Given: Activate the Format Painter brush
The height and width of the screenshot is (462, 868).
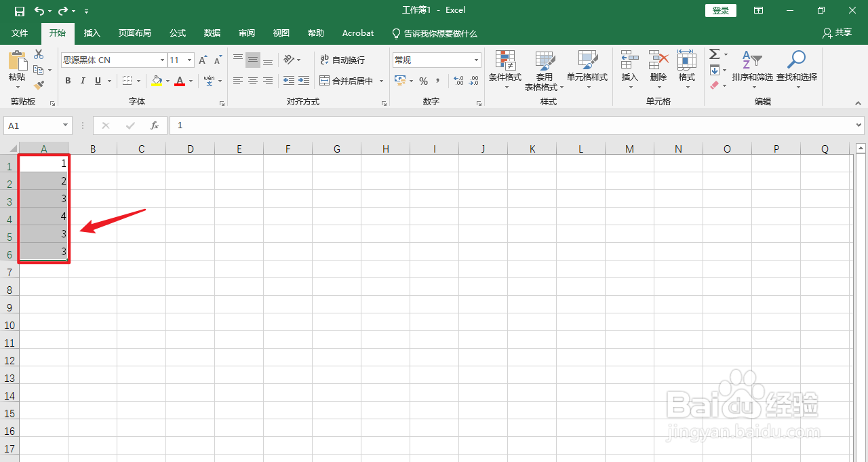Looking at the screenshot, I should point(39,85).
